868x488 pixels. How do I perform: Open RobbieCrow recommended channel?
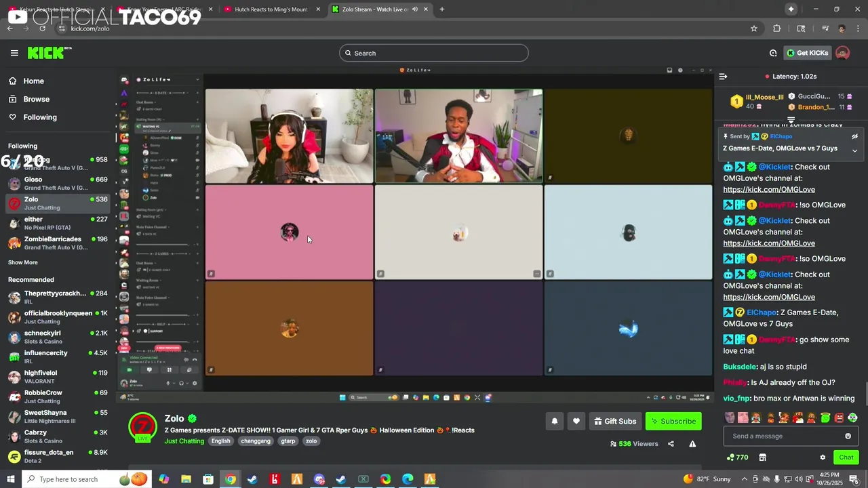(x=58, y=396)
